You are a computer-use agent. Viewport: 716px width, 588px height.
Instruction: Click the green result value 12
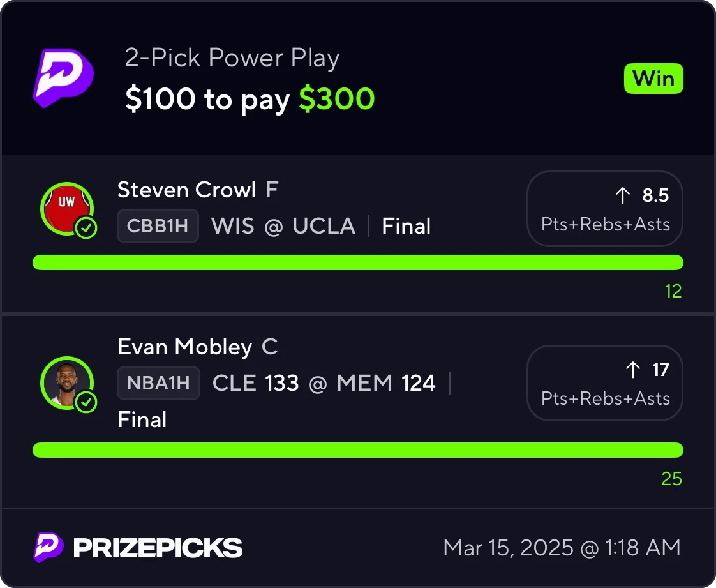click(673, 291)
